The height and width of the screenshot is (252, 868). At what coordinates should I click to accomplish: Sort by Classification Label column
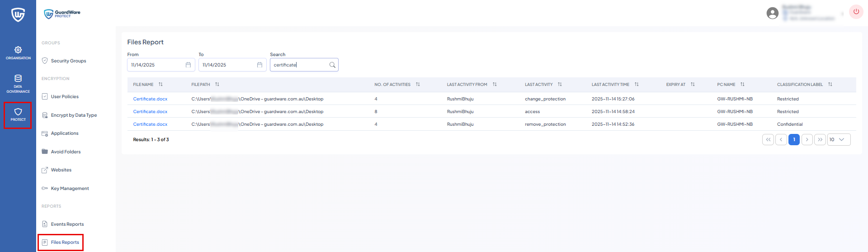(830, 85)
